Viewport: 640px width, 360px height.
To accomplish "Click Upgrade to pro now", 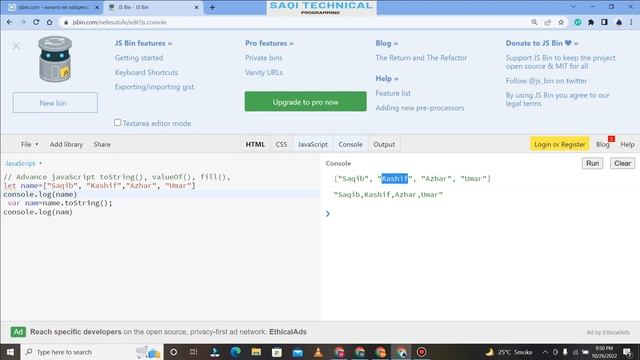I will 306,102.
